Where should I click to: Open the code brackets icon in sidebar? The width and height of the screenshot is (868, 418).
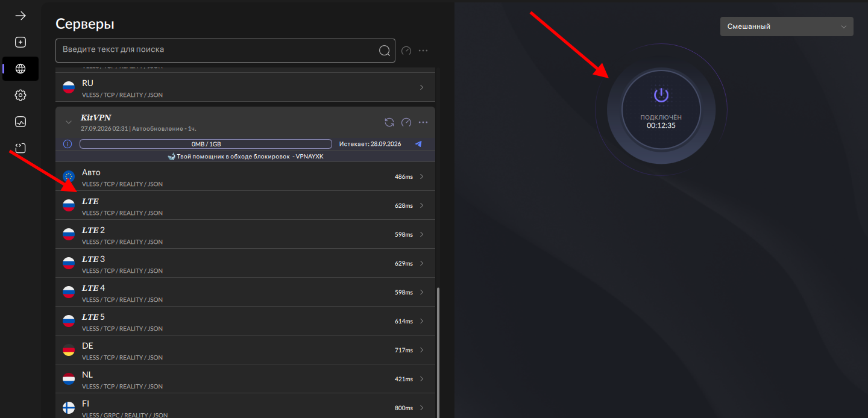(x=20, y=148)
